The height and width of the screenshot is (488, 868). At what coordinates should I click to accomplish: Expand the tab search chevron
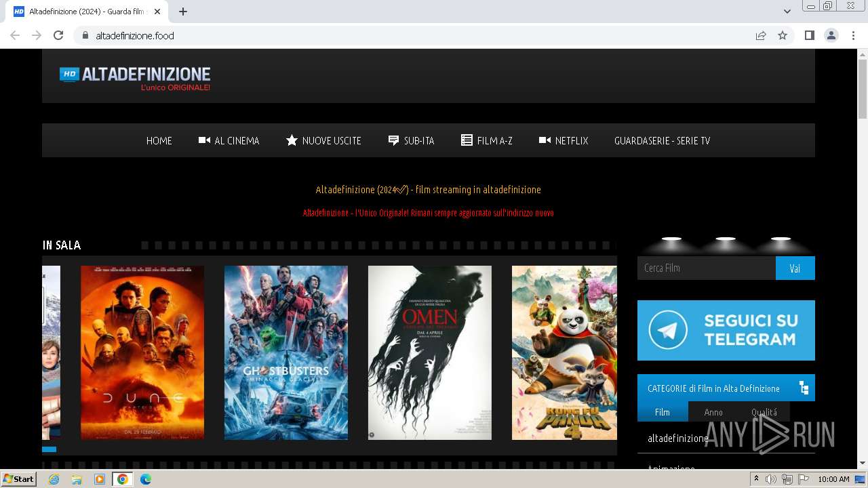click(x=787, y=12)
